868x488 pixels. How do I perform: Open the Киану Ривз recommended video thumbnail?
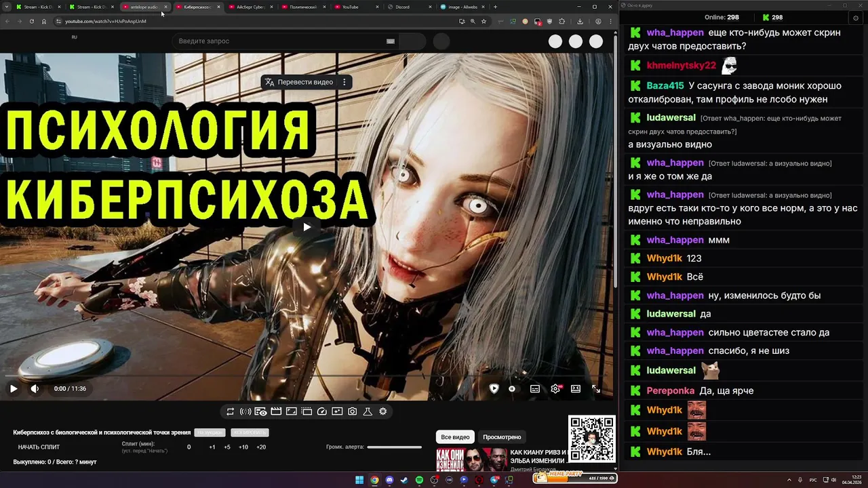point(472,460)
